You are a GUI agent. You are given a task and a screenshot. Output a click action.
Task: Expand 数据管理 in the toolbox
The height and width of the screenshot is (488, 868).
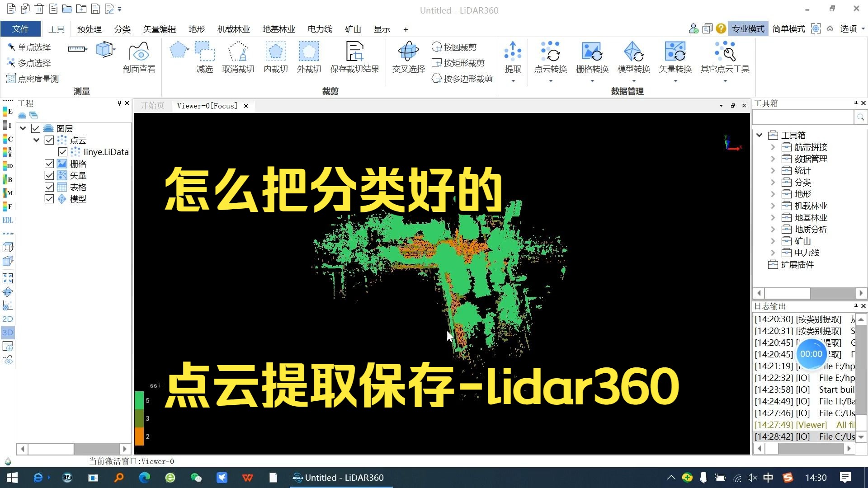(x=773, y=159)
